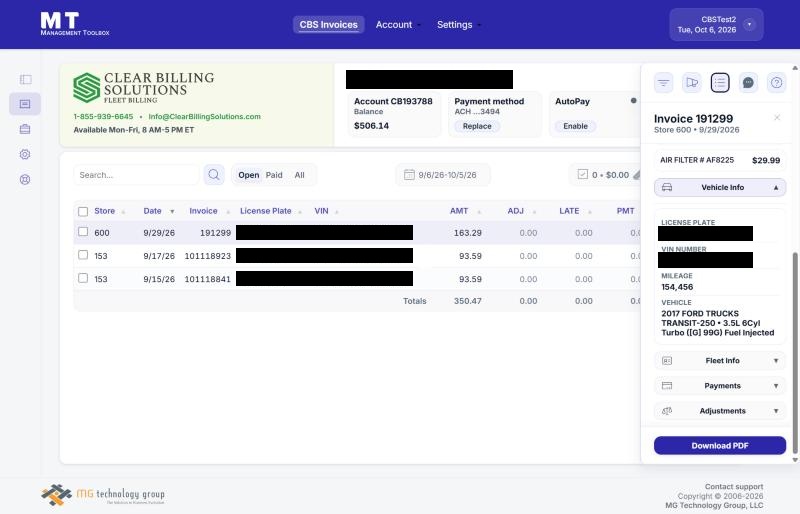Image resolution: width=800 pixels, height=514 pixels.
Task: Click the Clear Billing Solutions logo
Action: tap(144, 87)
